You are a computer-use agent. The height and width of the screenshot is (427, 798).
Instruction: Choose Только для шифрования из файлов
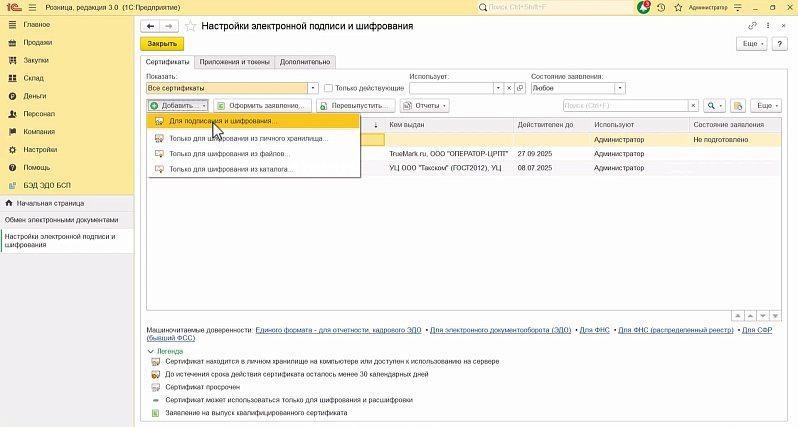[x=253, y=154]
